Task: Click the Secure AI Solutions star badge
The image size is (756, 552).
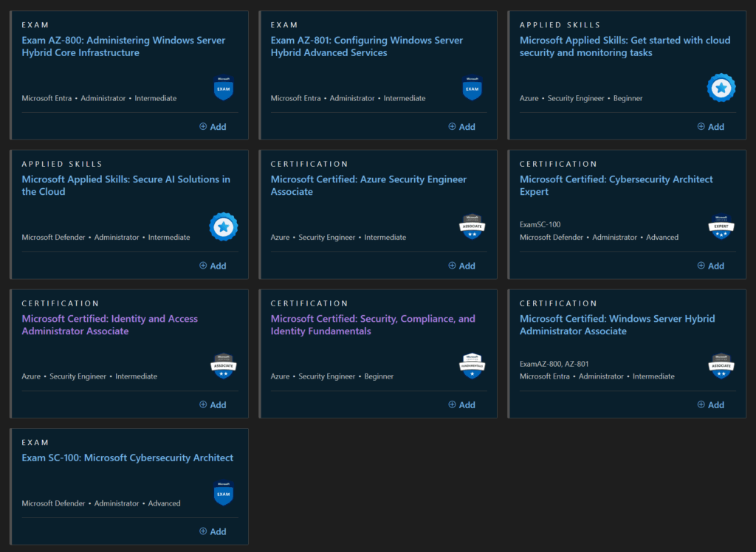Action: [x=223, y=227]
